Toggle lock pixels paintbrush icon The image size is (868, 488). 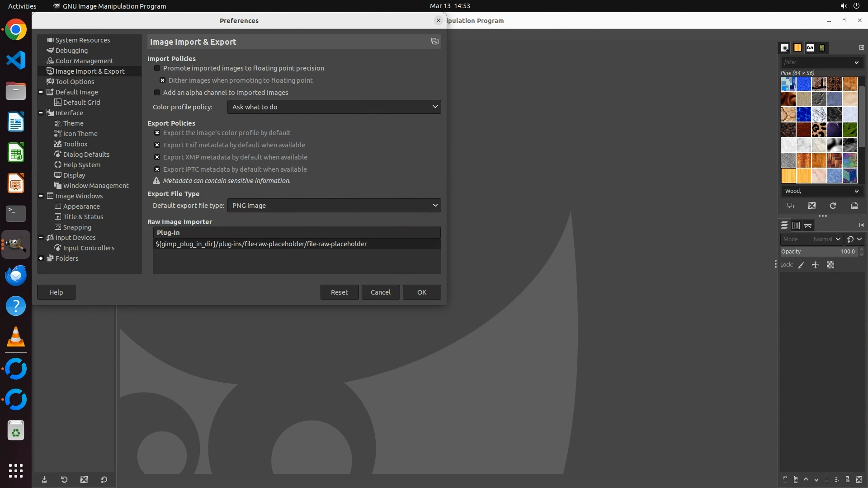coord(801,265)
